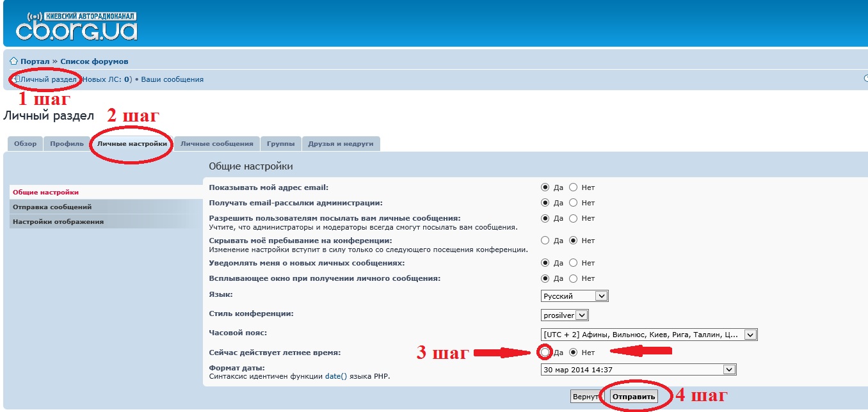The height and width of the screenshot is (412, 868).
Task: Enable Да for hiding my online presence
Action: (x=545, y=241)
